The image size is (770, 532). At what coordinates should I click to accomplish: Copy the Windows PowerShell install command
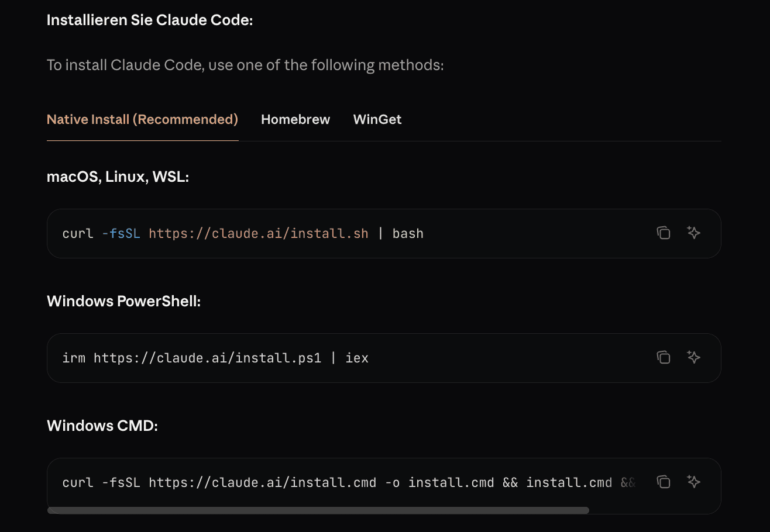point(664,357)
